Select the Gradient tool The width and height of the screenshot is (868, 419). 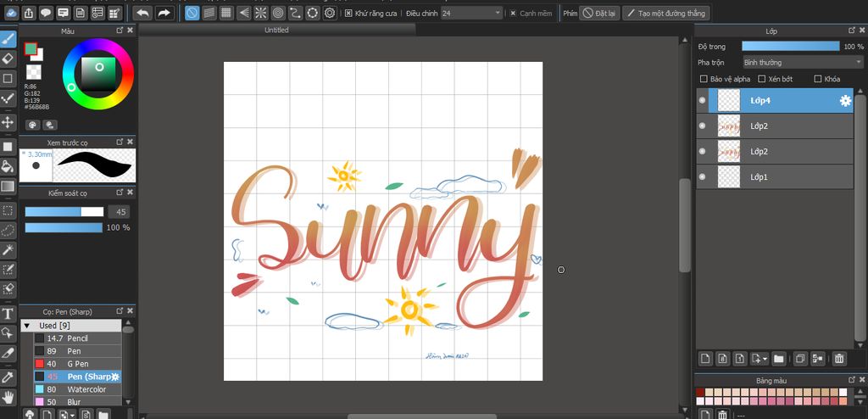click(x=8, y=187)
